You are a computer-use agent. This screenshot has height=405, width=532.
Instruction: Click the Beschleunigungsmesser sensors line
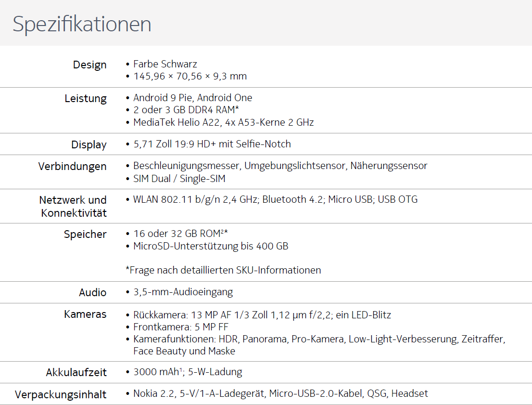[x=280, y=166]
